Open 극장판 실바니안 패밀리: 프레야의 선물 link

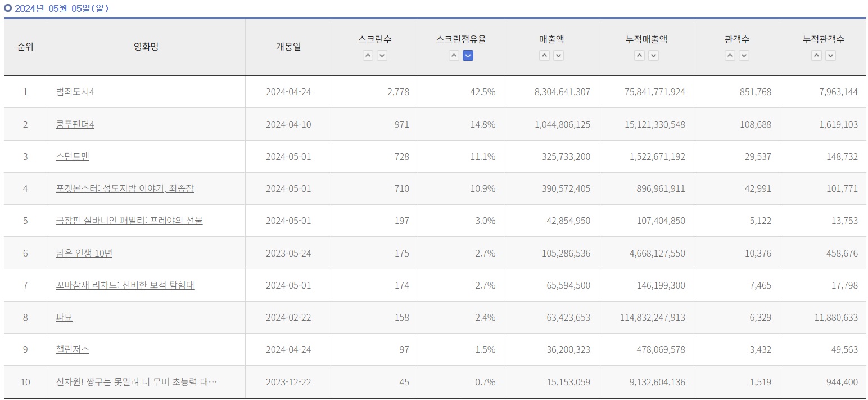[129, 221]
